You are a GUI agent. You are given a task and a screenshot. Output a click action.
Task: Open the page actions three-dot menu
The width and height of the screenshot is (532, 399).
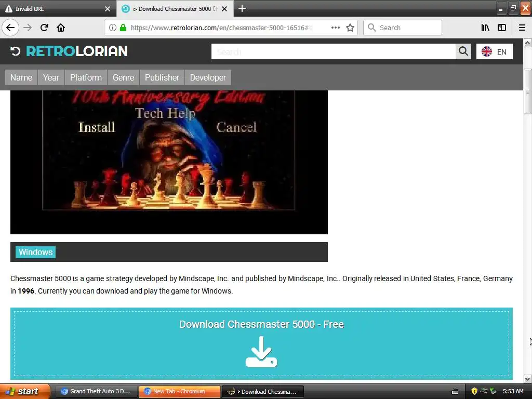[x=336, y=28]
